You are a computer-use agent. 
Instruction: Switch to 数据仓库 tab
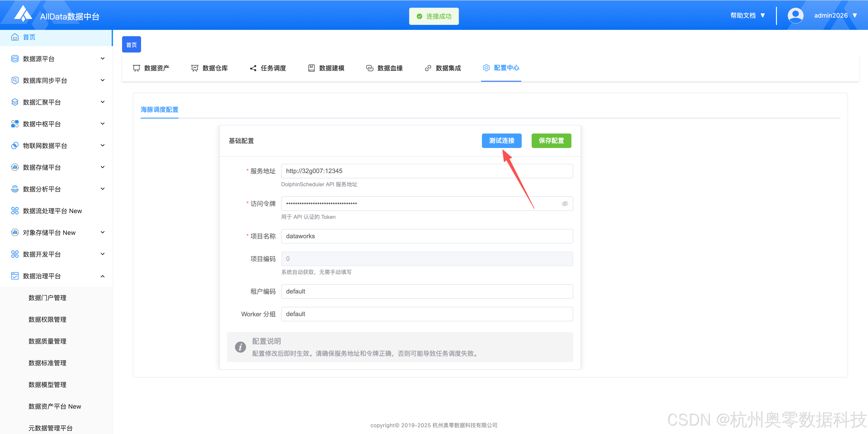click(209, 68)
